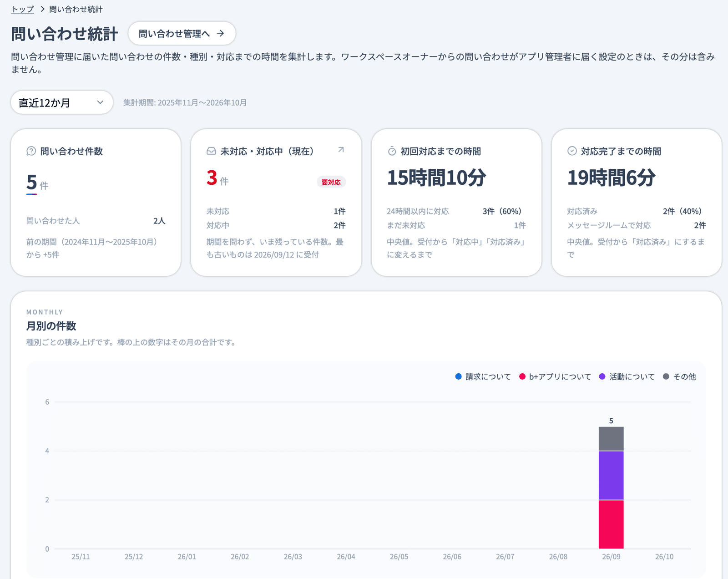728x579 pixels.
Task: Click the 19時間6分 completion time value
Action: 611,178
